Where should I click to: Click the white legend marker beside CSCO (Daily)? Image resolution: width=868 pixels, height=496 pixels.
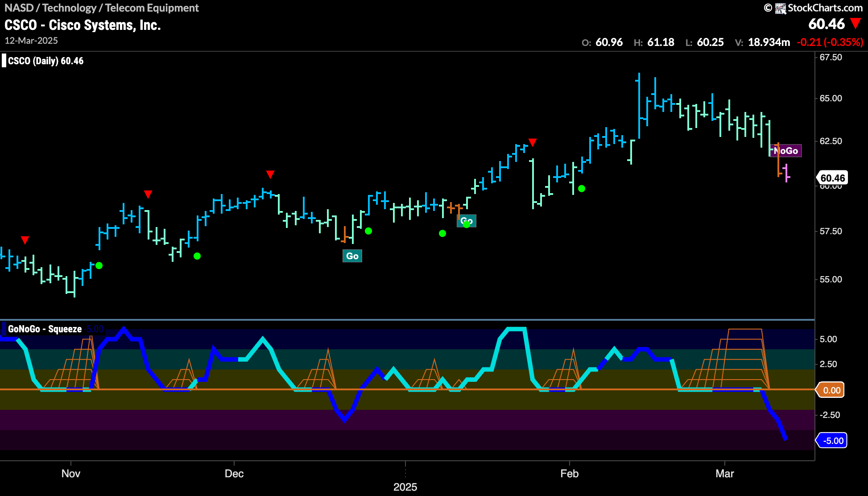tap(4, 61)
